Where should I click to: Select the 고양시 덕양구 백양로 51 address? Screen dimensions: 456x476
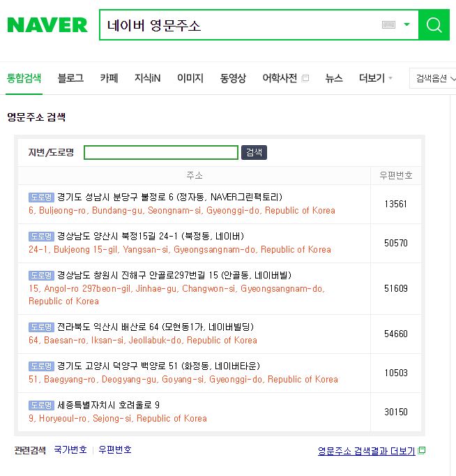(158, 366)
